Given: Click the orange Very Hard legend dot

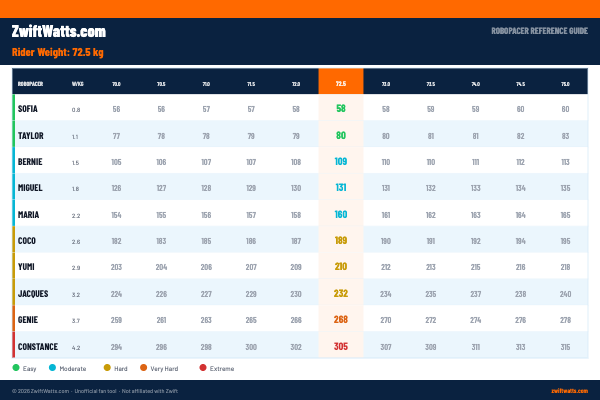Looking at the screenshot, I should (x=143, y=368).
